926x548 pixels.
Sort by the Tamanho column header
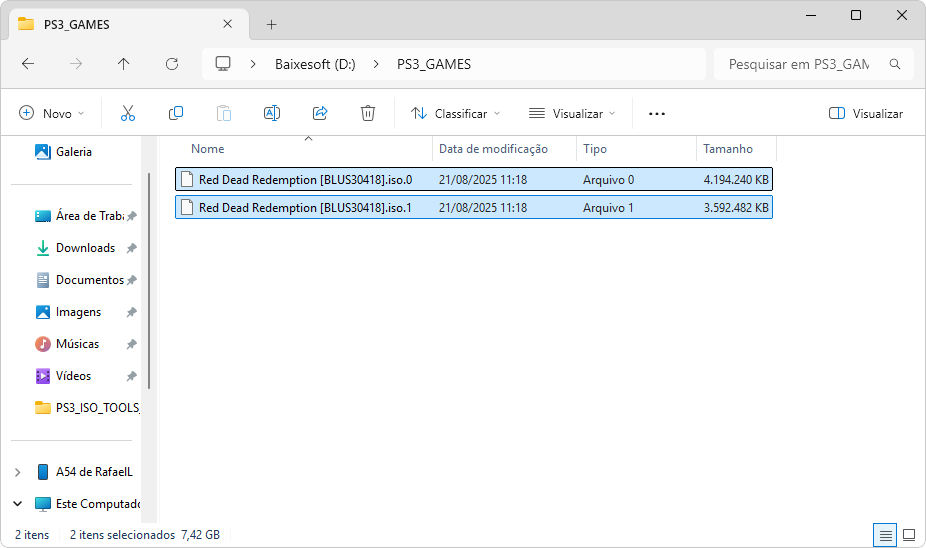click(728, 149)
